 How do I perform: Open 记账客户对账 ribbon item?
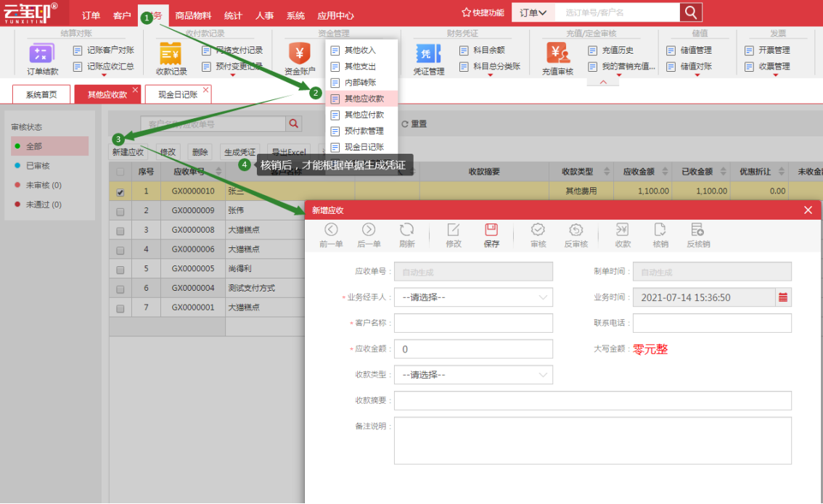click(x=105, y=50)
